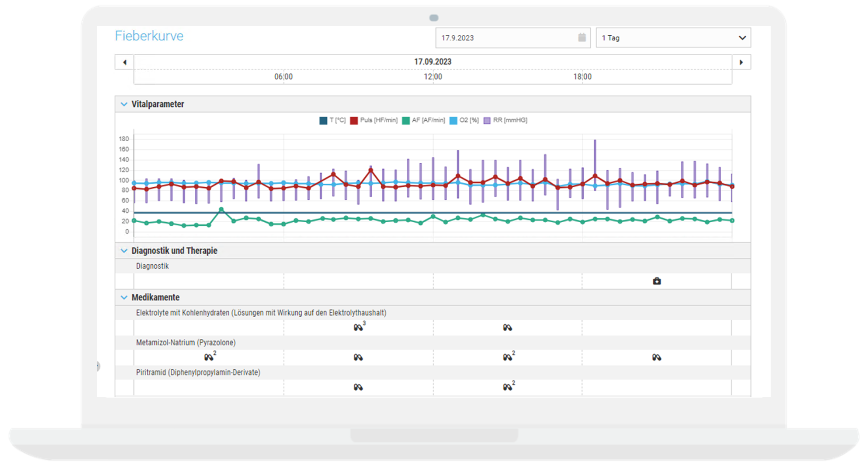Open Elektrolyte pill entry after 12:00
The height and width of the screenshot is (466, 868).
507,328
